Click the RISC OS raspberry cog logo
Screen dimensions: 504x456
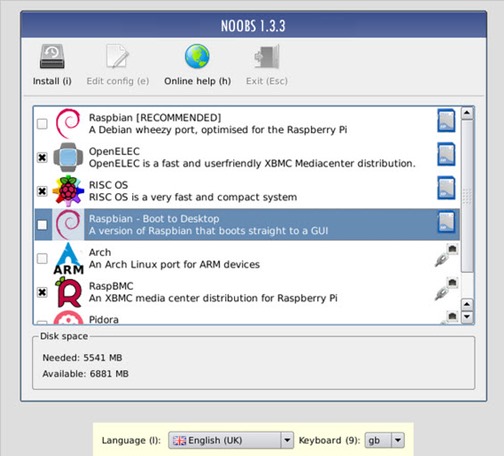tap(68, 190)
